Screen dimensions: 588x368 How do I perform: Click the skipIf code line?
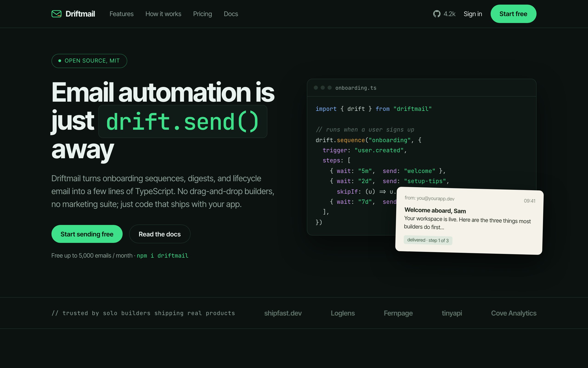tap(366, 192)
